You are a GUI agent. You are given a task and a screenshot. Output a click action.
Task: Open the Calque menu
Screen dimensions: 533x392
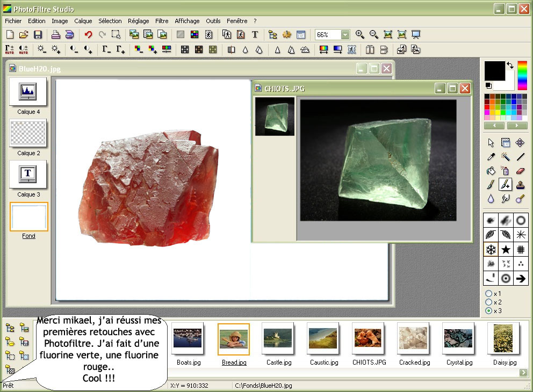click(x=83, y=21)
